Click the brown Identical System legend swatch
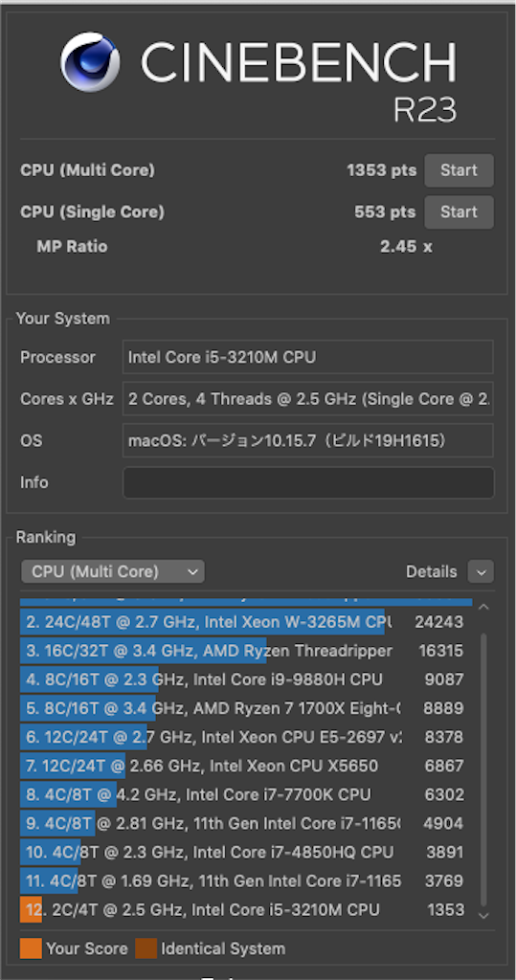This screenshot has height=980, width=516. 146,948
